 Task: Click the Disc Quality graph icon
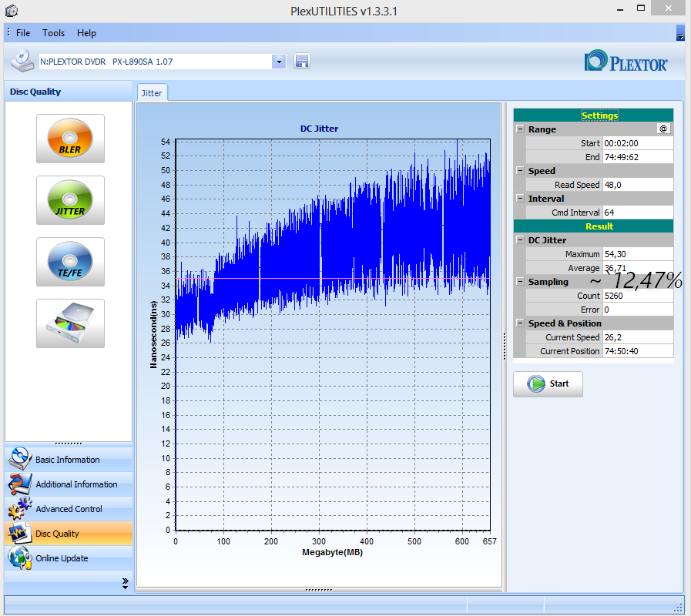click(19, 533)
